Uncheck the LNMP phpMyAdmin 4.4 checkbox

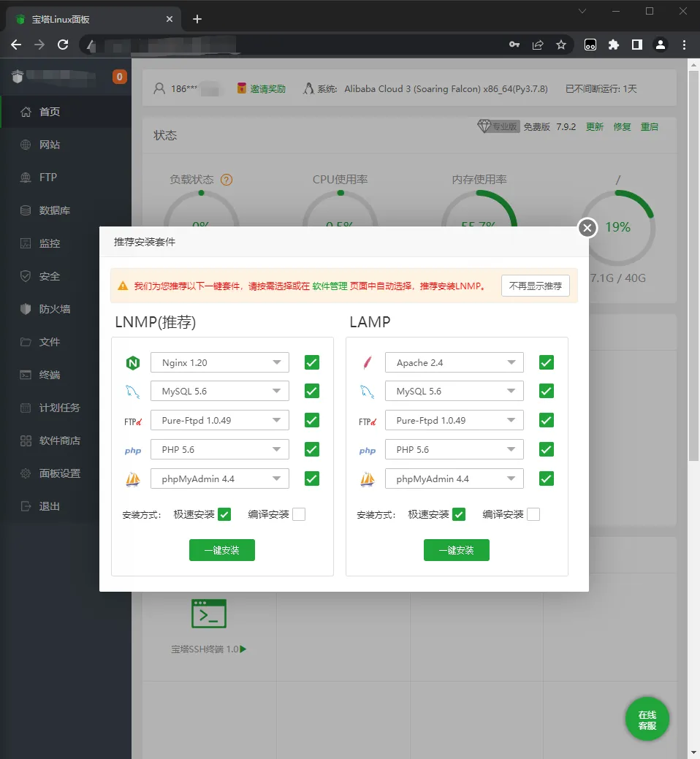click(312, 478)
